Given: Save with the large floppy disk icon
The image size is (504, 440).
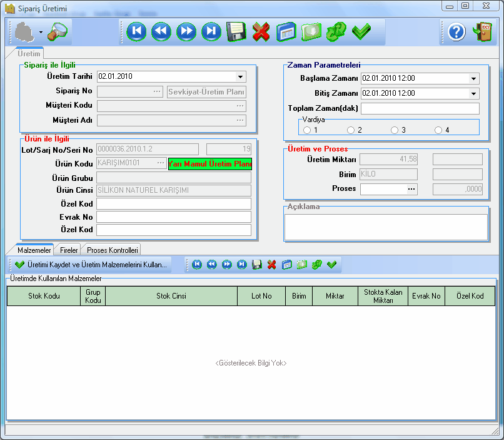Looking at the screenshot, I should coord(236,31).
